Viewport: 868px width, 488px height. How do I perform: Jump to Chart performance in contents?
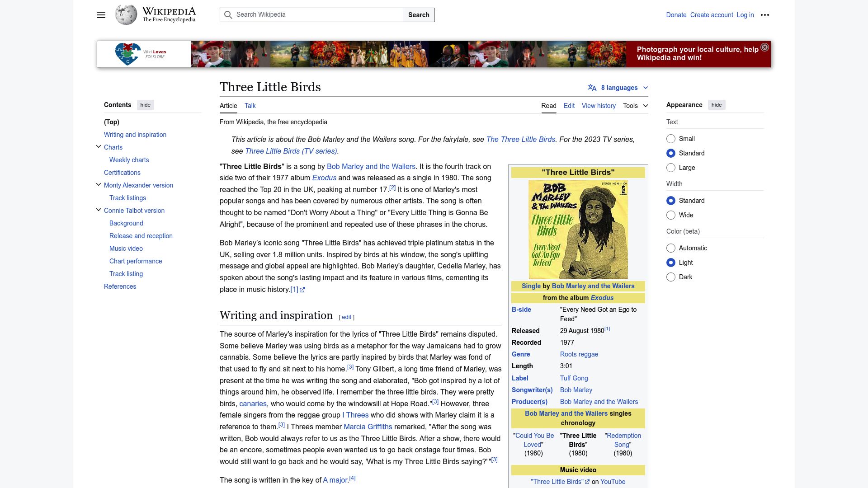point(136,261)
